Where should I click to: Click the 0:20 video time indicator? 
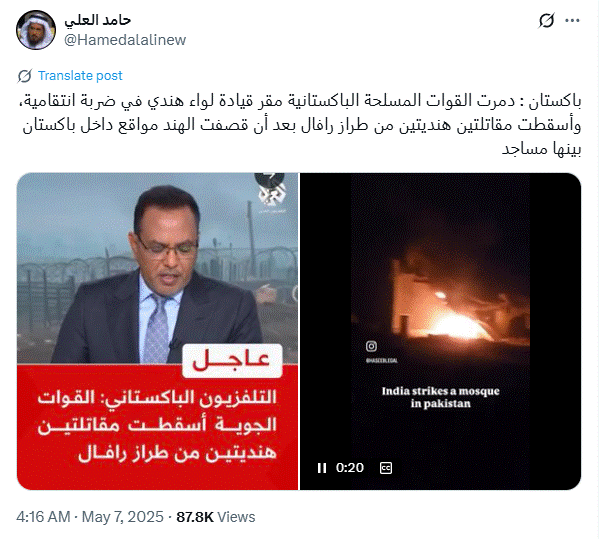pos(350,468)
